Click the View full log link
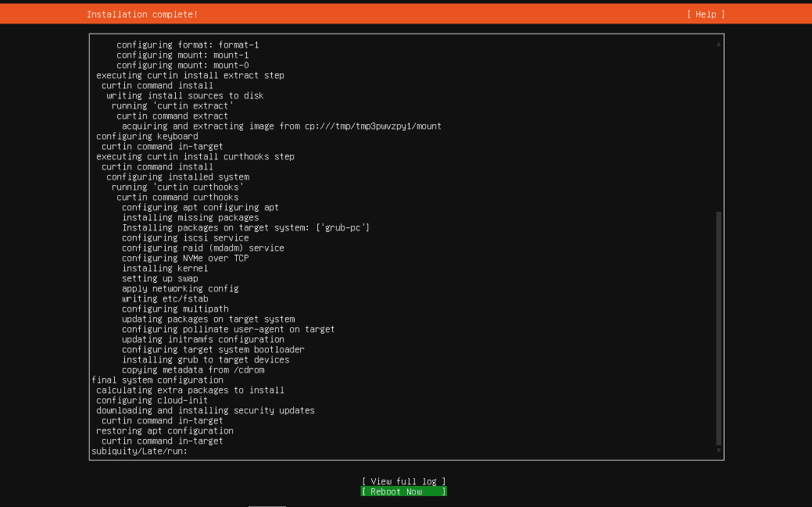Image resolution: width=812 pixels, height=507 pixels. pos(403,480)
